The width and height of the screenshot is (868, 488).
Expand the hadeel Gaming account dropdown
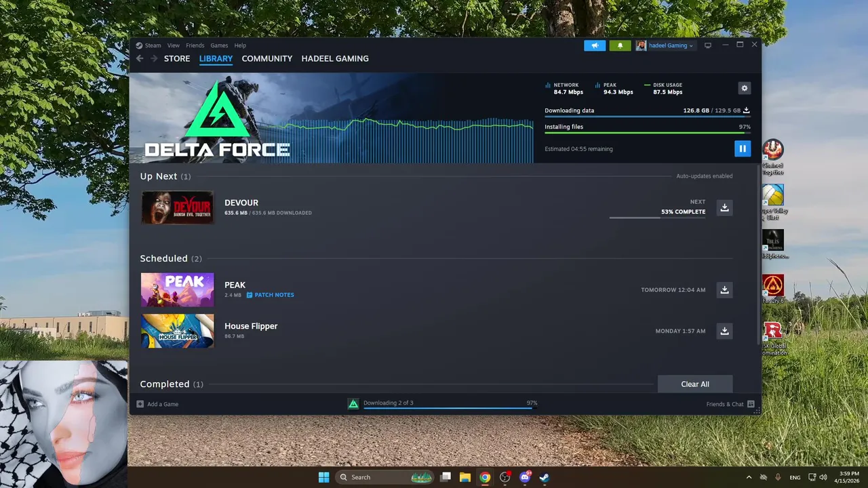point(665,45)
